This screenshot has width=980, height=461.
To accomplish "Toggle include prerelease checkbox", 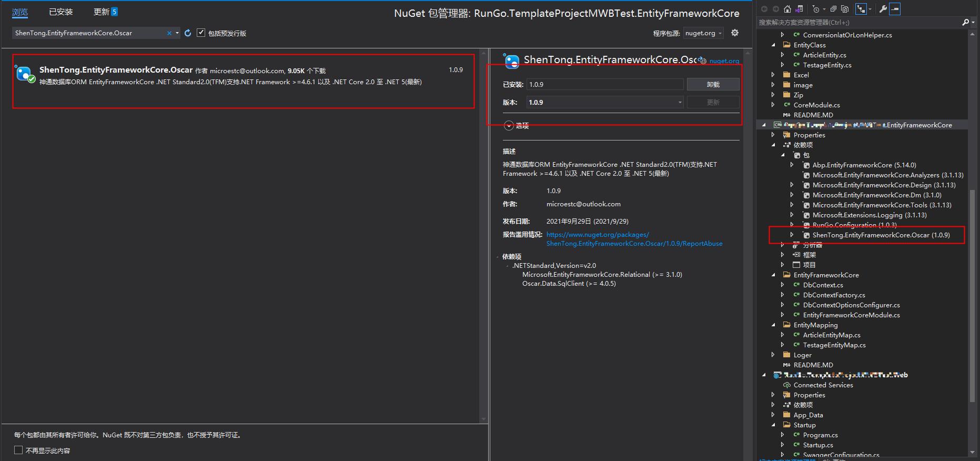I will click(x=201, y=33).
